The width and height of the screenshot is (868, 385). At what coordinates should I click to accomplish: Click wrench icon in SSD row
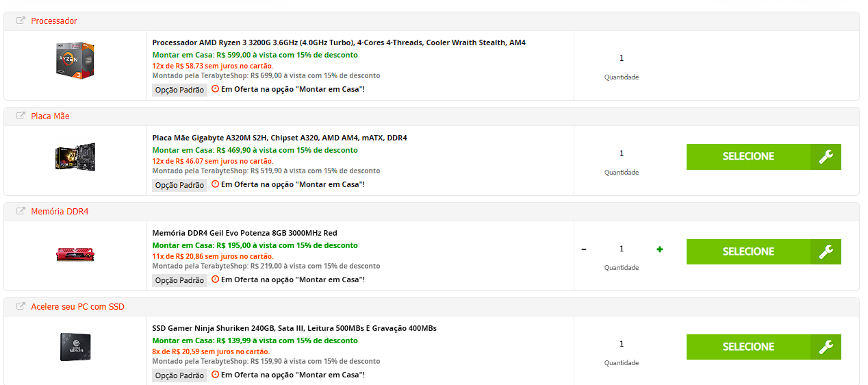826,347
